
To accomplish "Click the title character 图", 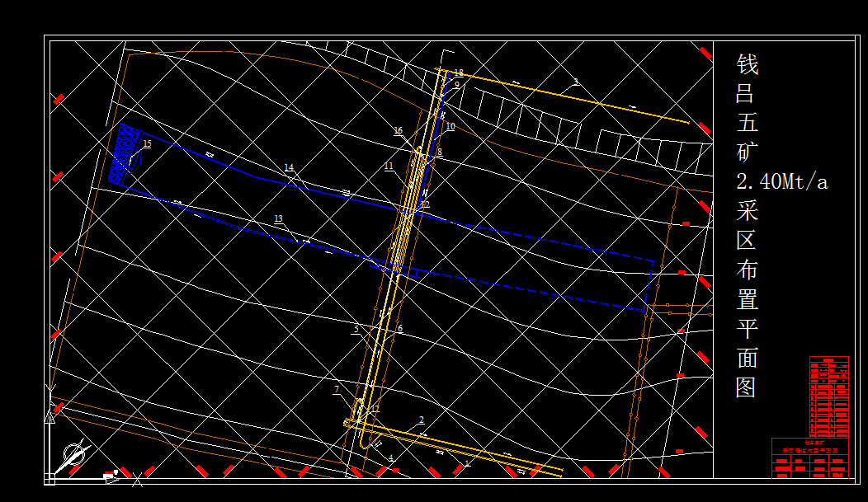I will (747, 387).
